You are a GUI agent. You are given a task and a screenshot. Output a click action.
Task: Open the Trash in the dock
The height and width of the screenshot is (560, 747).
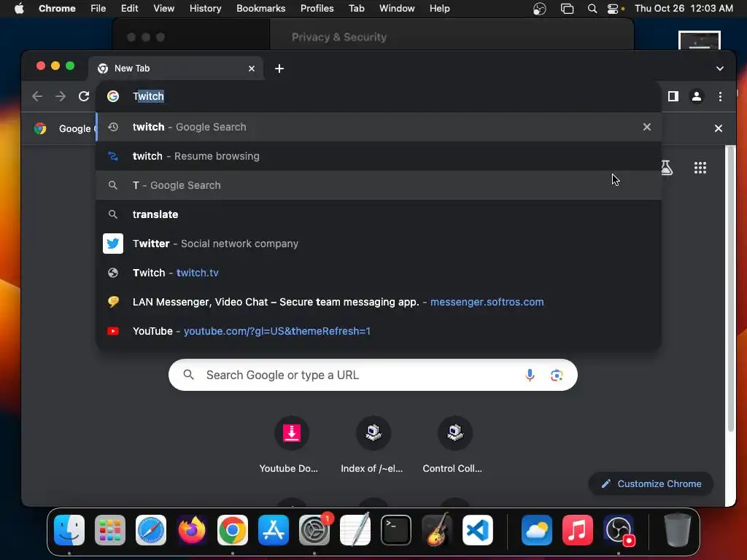(x=677, y=530)
